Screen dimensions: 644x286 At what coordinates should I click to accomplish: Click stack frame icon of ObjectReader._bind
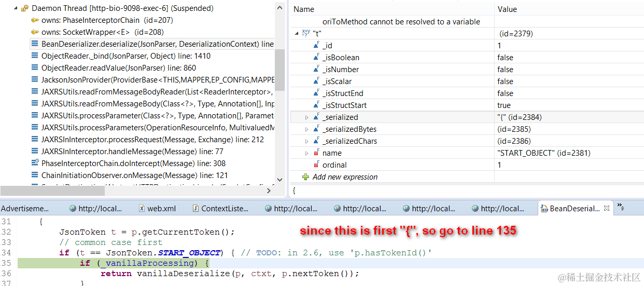tap(35, 56)
